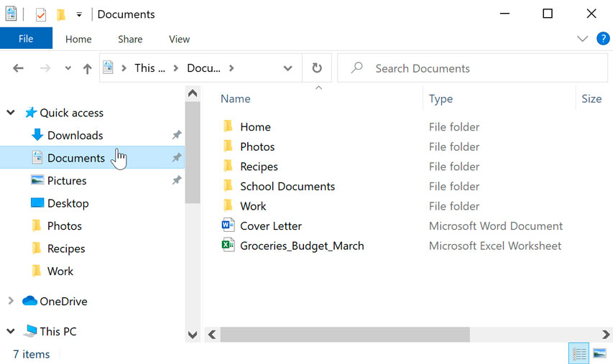Click the horizontal scrollbar thumb
Image resolution: width=613 pixels, height=364 pixels.
click(345, 335)
